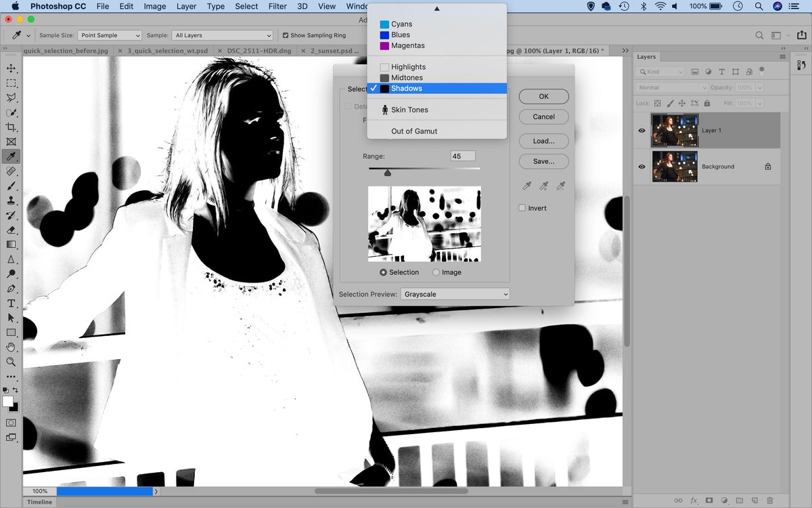
Task: Enable the Invert checkbox
Action: 522,208
